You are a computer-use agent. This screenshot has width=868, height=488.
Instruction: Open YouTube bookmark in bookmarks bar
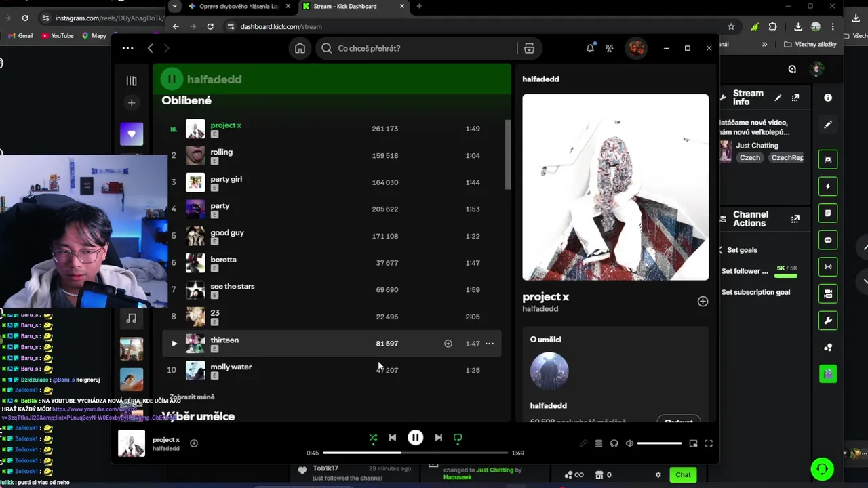(58, 36)
